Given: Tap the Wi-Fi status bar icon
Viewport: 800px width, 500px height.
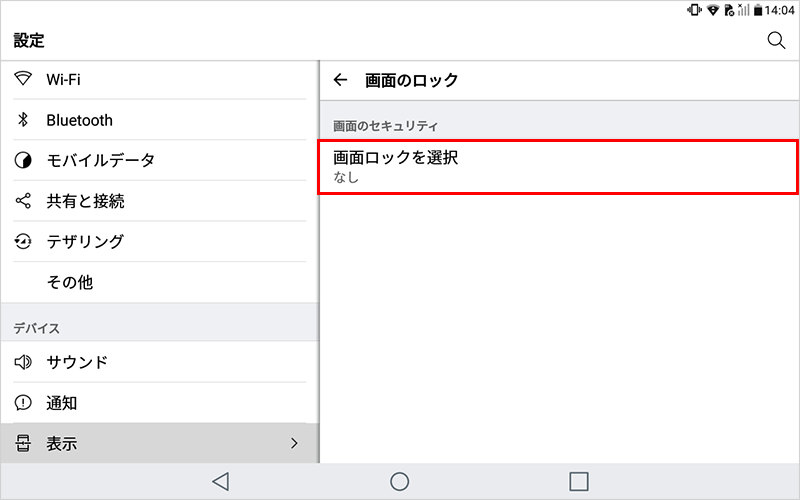Looking at the screenshot, I should click(x=713, y=10).
